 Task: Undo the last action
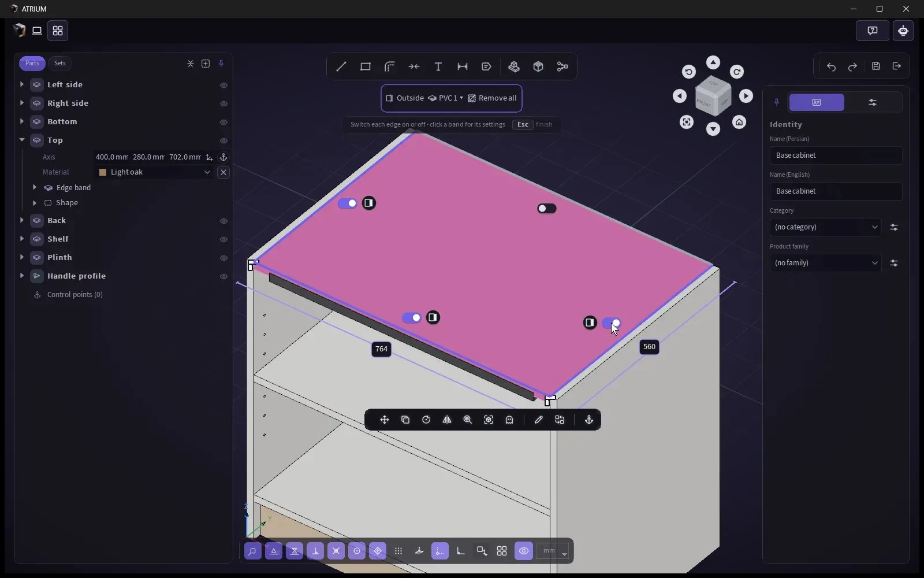pos(831,66)
